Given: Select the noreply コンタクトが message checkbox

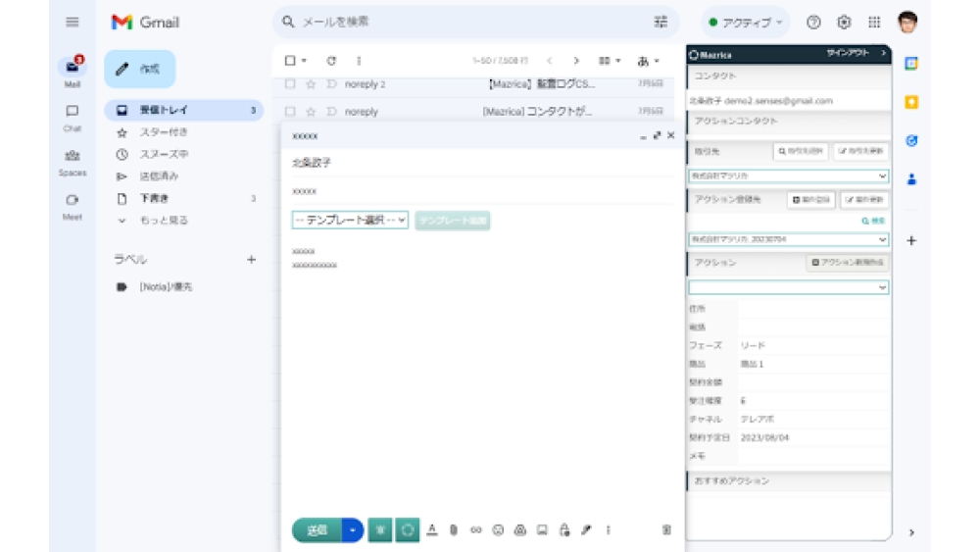Looking at the screenshot, I should (290, 111).
